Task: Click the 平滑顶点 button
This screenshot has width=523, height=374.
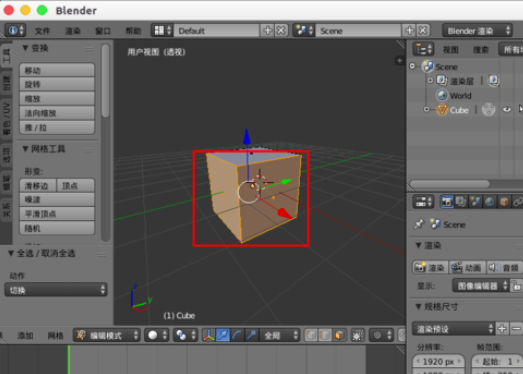Action: tap(57, 214)
